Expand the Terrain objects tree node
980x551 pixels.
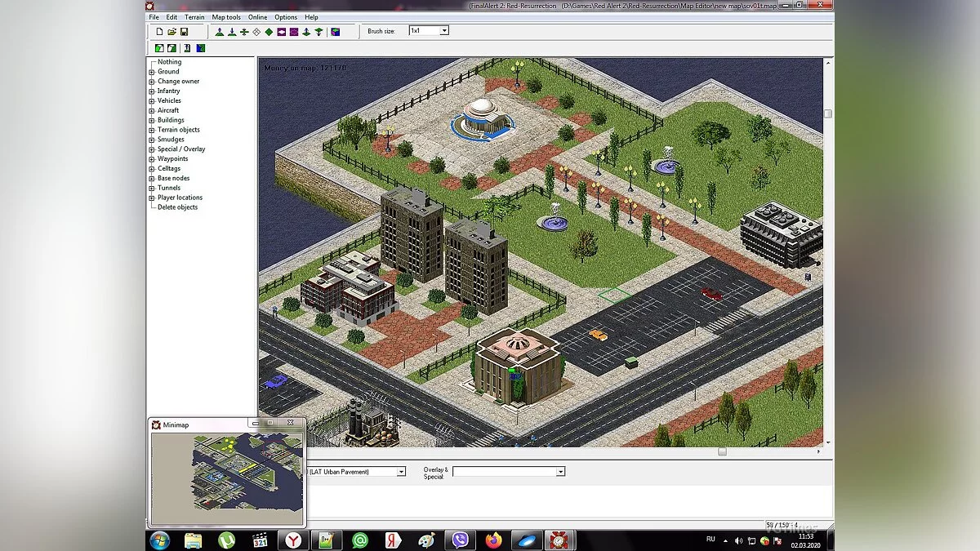pyautogui.click(x=152, y=130)
